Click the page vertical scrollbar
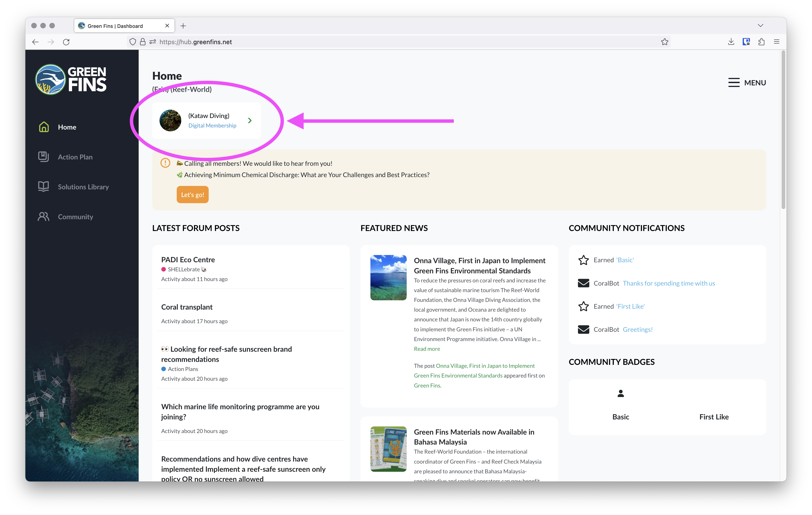 click(x=783, y=130)
